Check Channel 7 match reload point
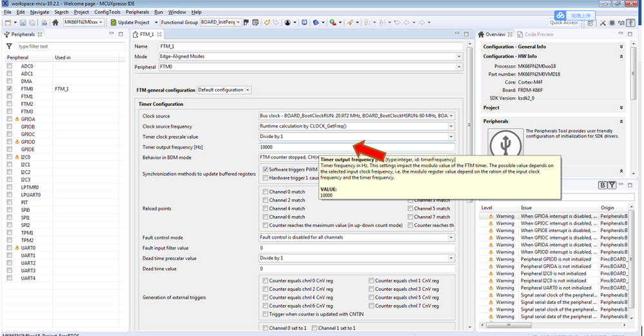This screenshot has height=336, width=644. click(x=410, y=217)
